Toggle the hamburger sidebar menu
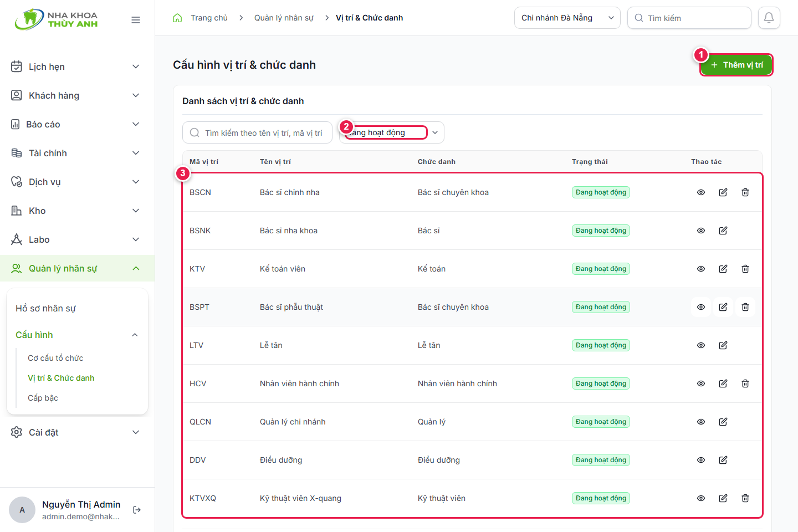The height and width of the screenshot is (532, 798). [136, 20]
